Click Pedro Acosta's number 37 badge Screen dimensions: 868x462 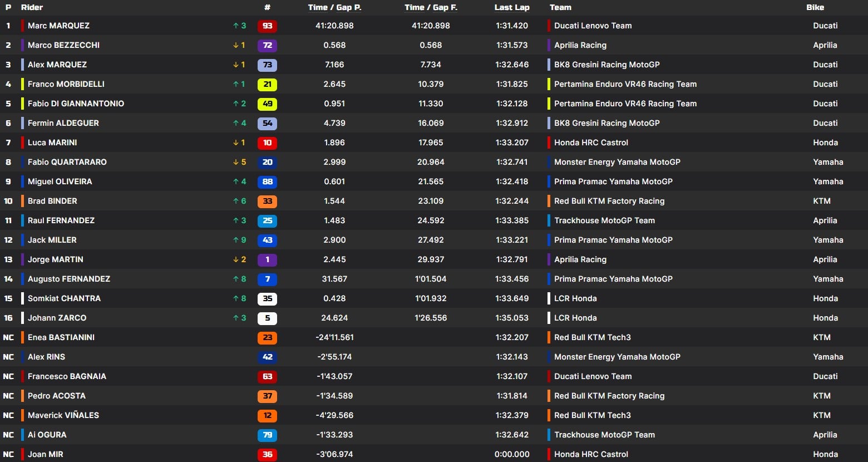pyautogui.click(x=267, y=396)
